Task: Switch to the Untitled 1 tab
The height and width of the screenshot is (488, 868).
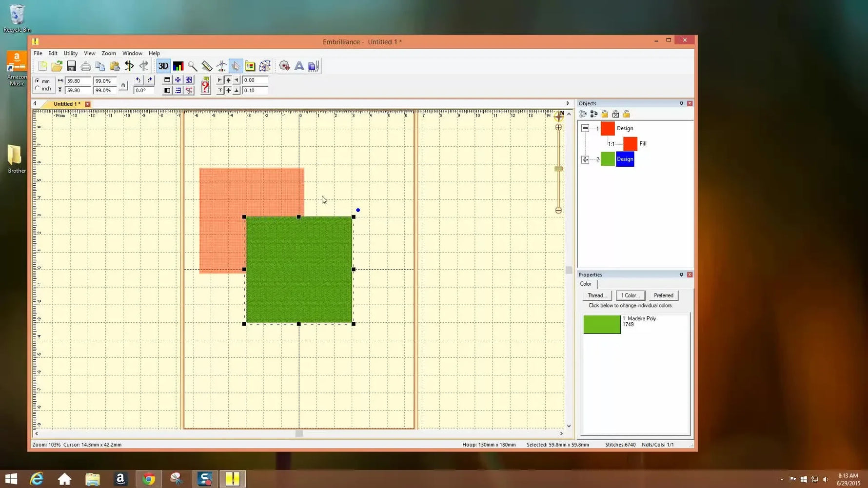Action: [67, 104]
